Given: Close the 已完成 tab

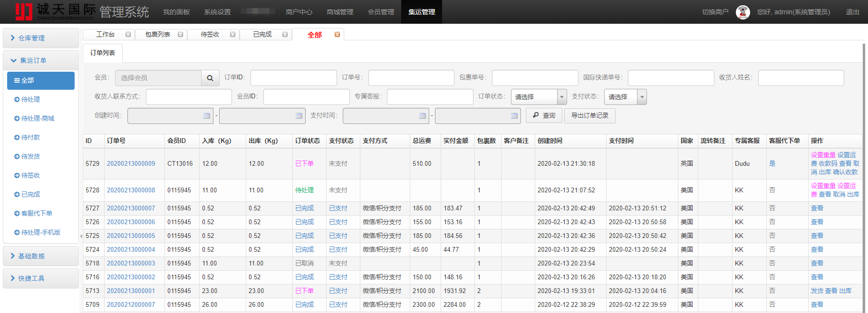Looking at the screenshot, I should [x=285, y=35].
